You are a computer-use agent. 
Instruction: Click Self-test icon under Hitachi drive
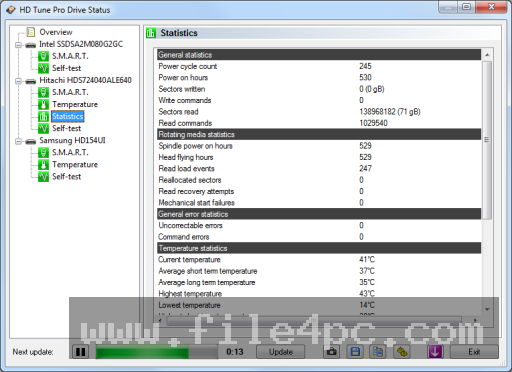[43, 128]
